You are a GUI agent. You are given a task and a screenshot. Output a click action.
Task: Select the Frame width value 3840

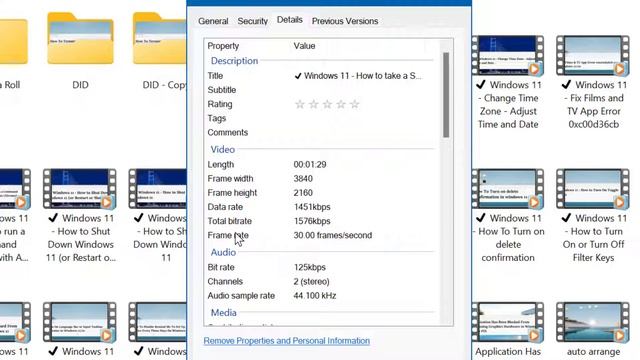(x=303, y=179)
